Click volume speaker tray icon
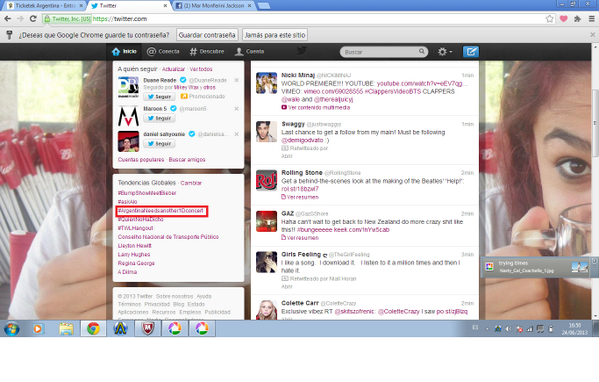 coord(508,329)
